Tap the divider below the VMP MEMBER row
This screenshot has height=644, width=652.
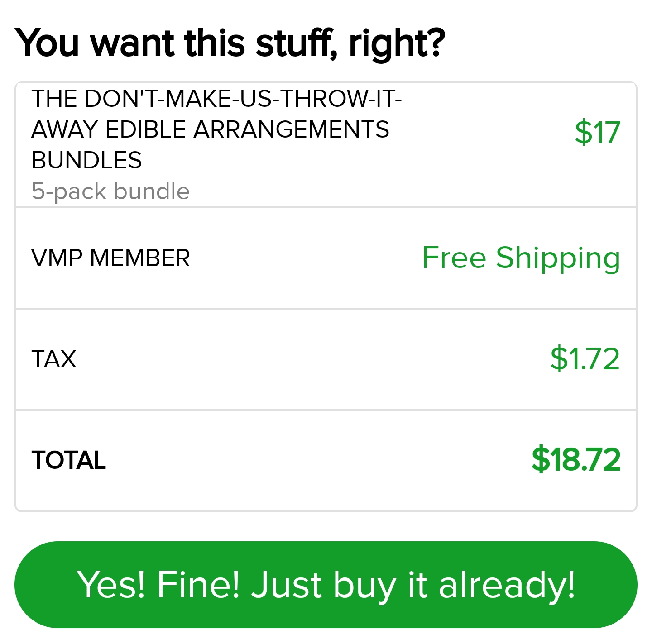pyautogui.click(x=326, y=309)
